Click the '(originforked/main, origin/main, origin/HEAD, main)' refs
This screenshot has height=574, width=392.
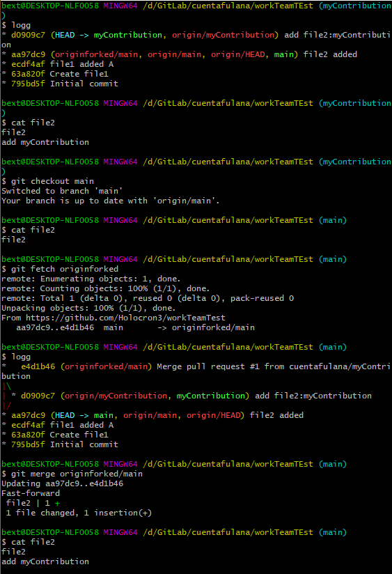(174, 54)
